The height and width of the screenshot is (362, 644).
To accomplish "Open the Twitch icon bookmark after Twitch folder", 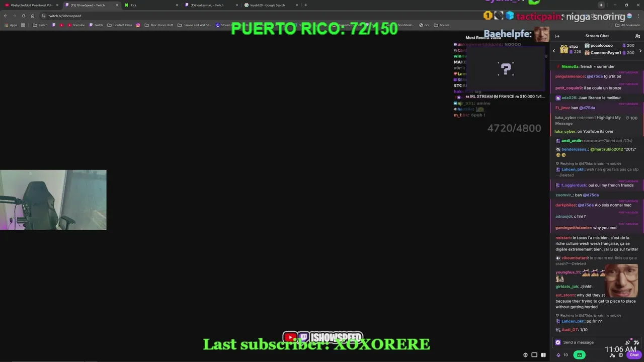I will click(x=54, y=25).
